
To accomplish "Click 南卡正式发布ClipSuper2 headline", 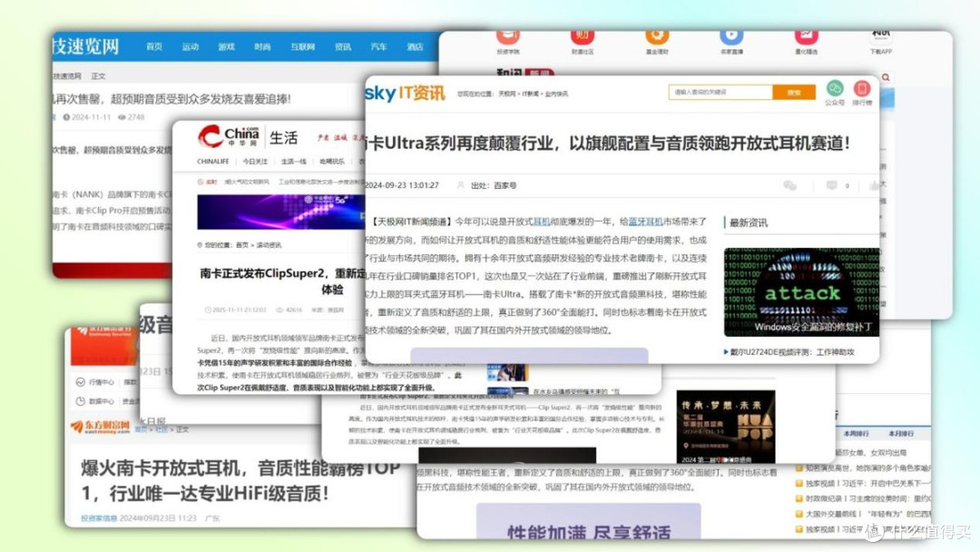I will tap(282, 281).
